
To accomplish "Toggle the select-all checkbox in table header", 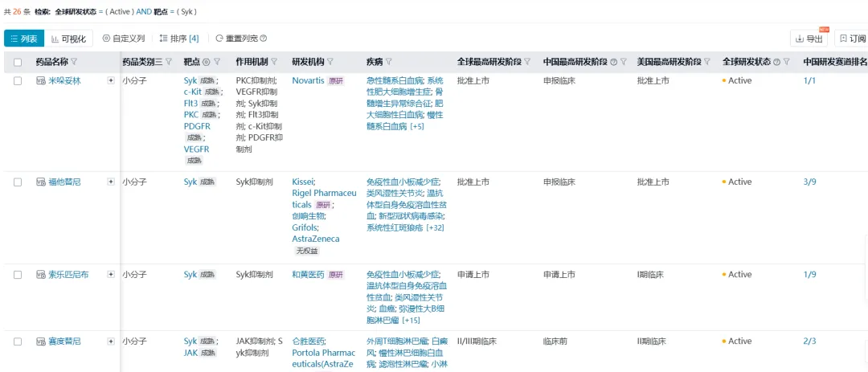I will coord(18,62).
